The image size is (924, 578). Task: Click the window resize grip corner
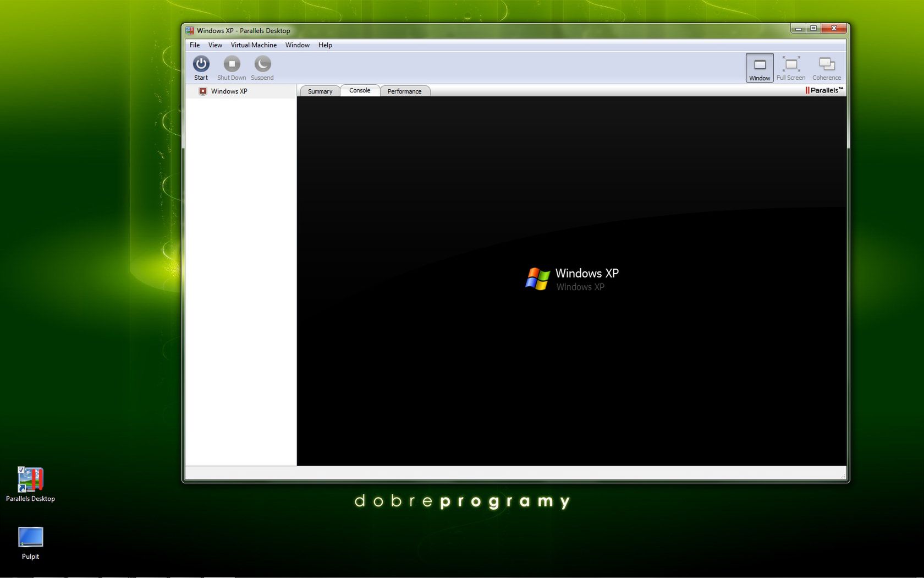click(843, 476)
